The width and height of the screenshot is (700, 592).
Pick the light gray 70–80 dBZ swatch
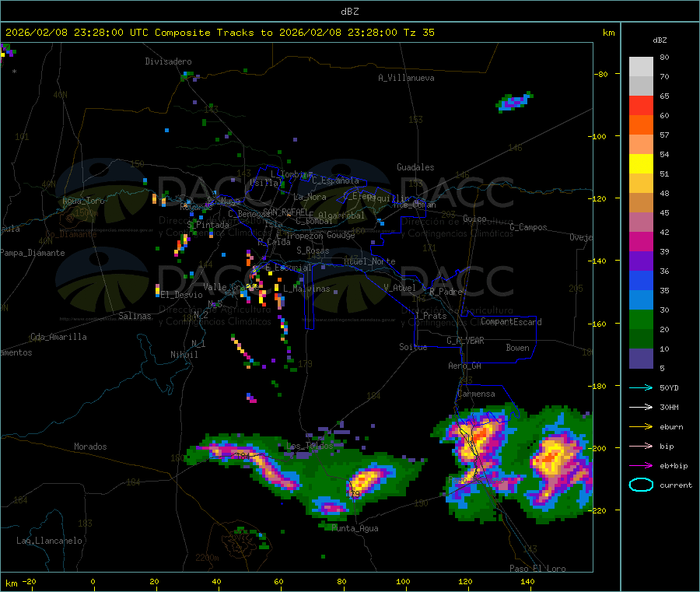pos(641,67)
